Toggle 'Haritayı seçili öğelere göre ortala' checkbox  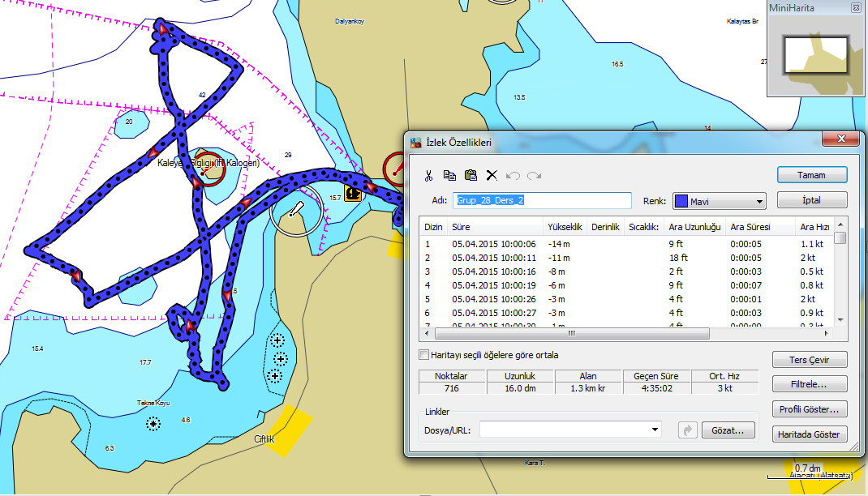click(x=424, y=355)
